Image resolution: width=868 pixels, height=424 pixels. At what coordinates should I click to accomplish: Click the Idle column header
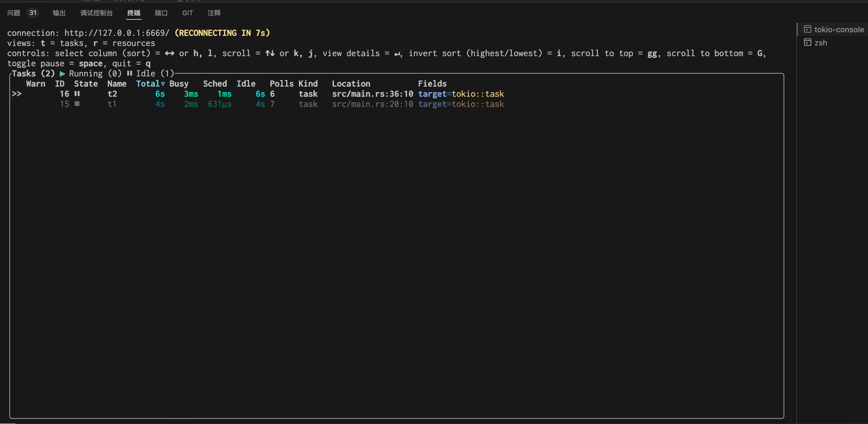[x=246, y=84]
